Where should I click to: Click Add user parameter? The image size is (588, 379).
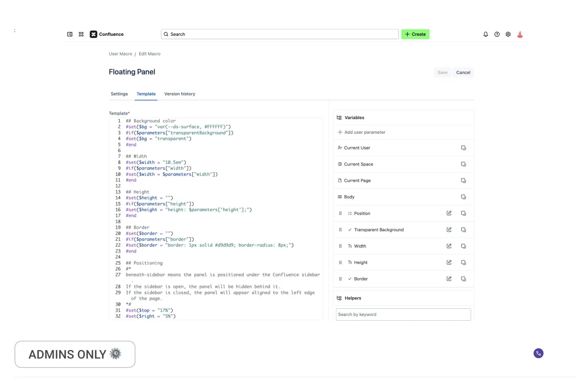[x=361, y=132]
